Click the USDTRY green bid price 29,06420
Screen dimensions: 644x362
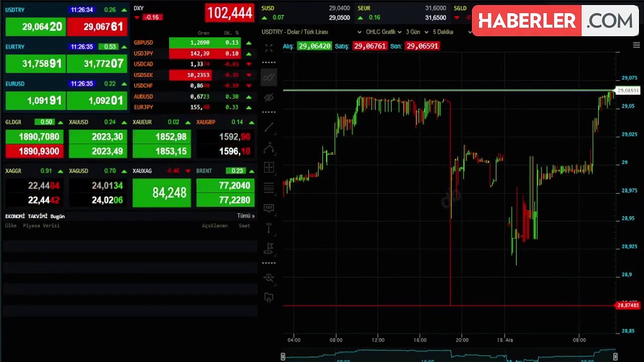pos(35,27)
